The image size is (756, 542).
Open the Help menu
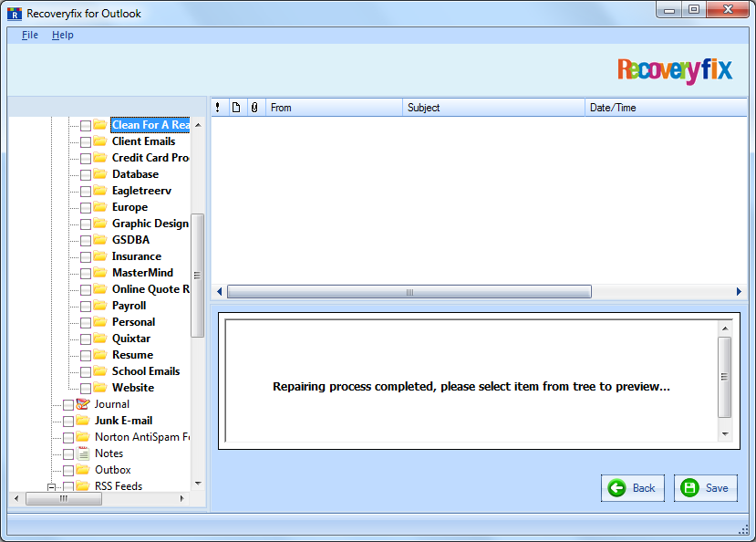coord(63,36)
